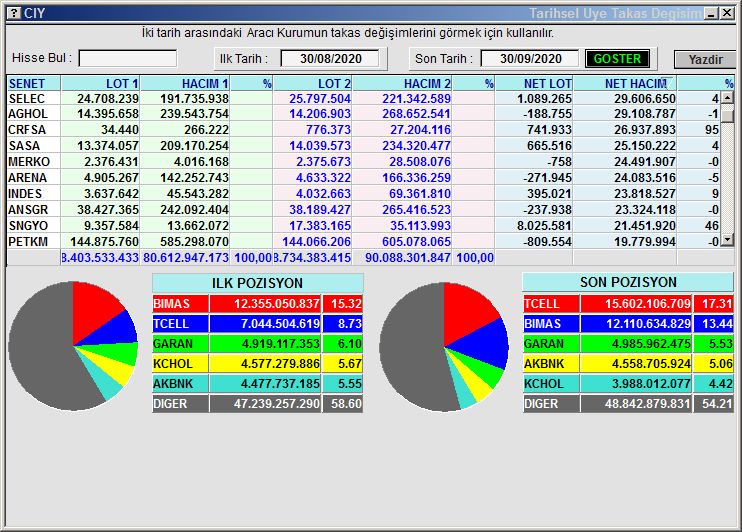
Task: Click the help question-mark icon in title bar
Action: click(x=15, y=13)
